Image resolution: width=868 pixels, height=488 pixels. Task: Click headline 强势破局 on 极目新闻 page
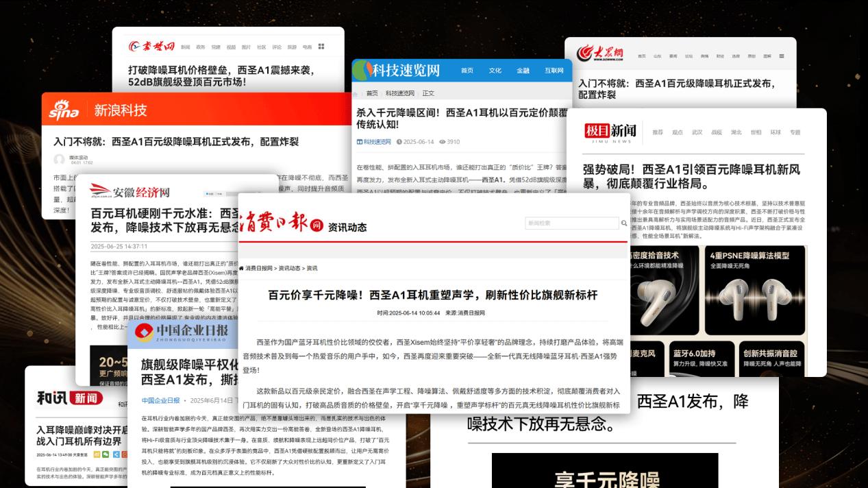[691, 177]
